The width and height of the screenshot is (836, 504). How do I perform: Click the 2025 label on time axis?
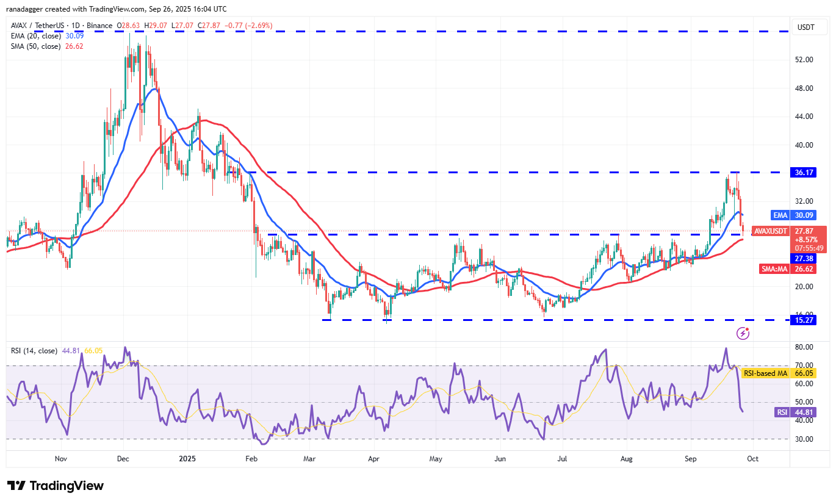pos(186,459)
